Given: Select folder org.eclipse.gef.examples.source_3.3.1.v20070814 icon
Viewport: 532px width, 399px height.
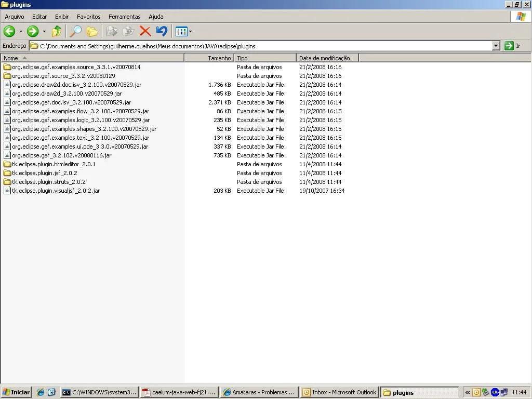Looking at the screenshot, I should pos(7,67).
